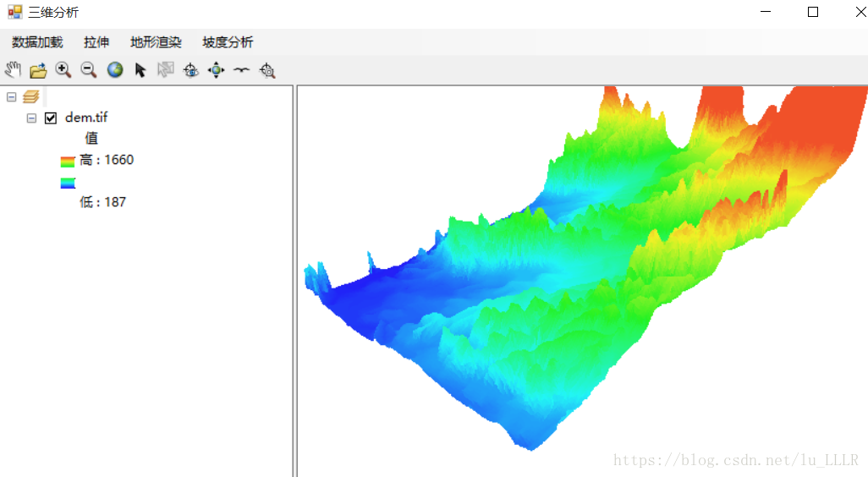Maximize the 三维分析 window
The height and width of the screenshot is (477, 868).
point(813,12)
